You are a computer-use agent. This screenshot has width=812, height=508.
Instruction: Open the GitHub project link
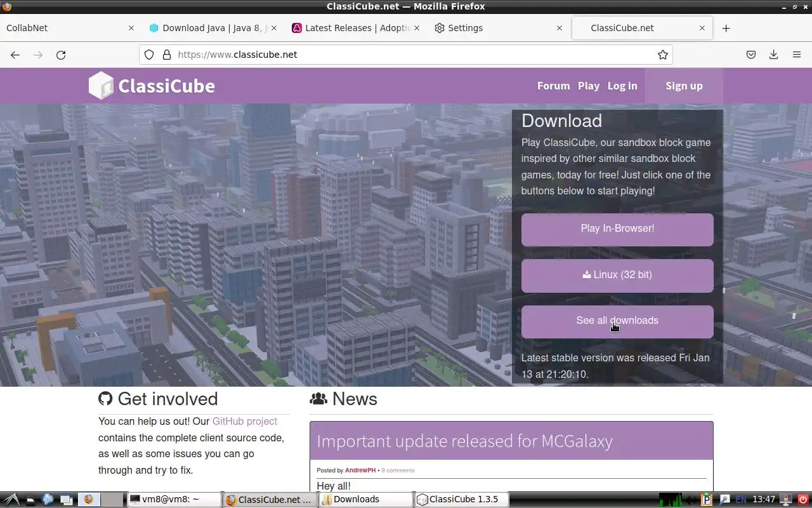pos(245,421)
